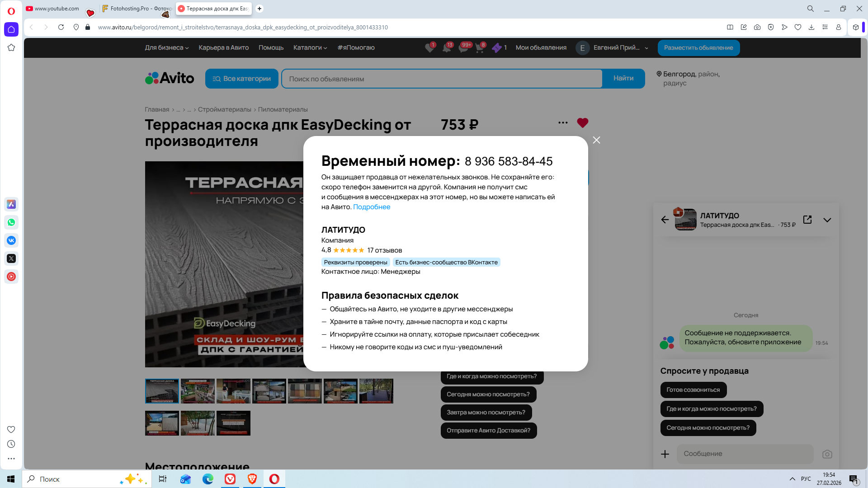Go back in chat with arrow

tap(665, 220)
